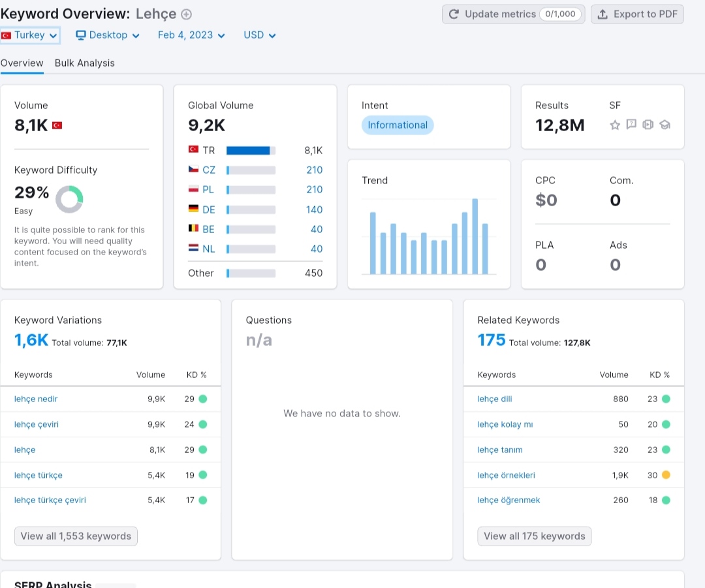This screenshot has width=705, height=588.
Task: Click the featured snippet question icon
Action: click(631, 125)
